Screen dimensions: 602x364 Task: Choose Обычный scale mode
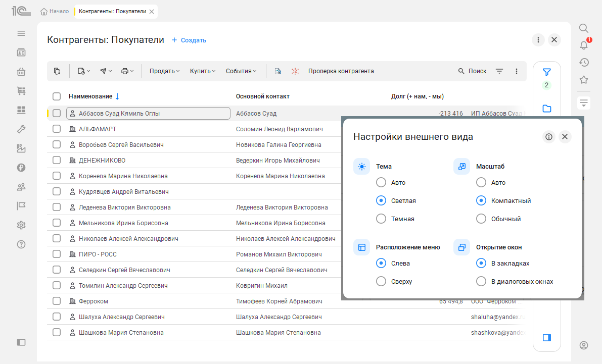pyautogui.click(x=481, y=219)
